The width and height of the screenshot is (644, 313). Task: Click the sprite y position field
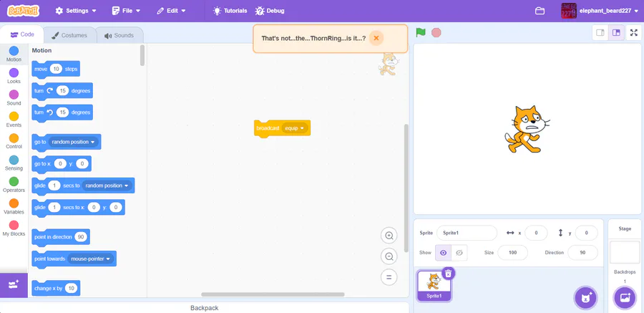(586, 233)
